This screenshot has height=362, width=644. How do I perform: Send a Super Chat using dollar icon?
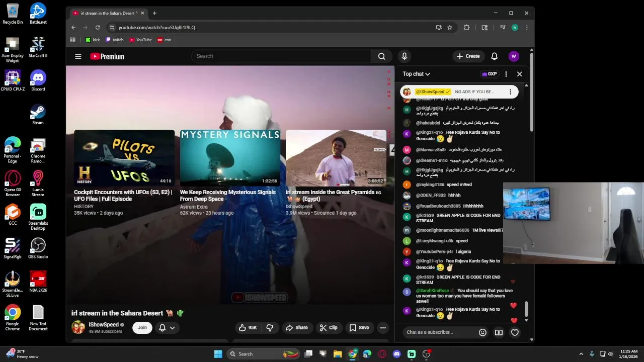[499, 332]
